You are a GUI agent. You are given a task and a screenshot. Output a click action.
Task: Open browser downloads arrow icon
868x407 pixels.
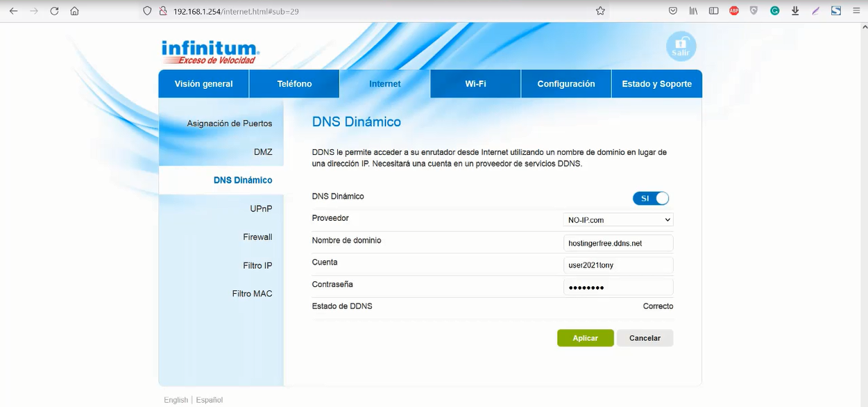point(795,11)
